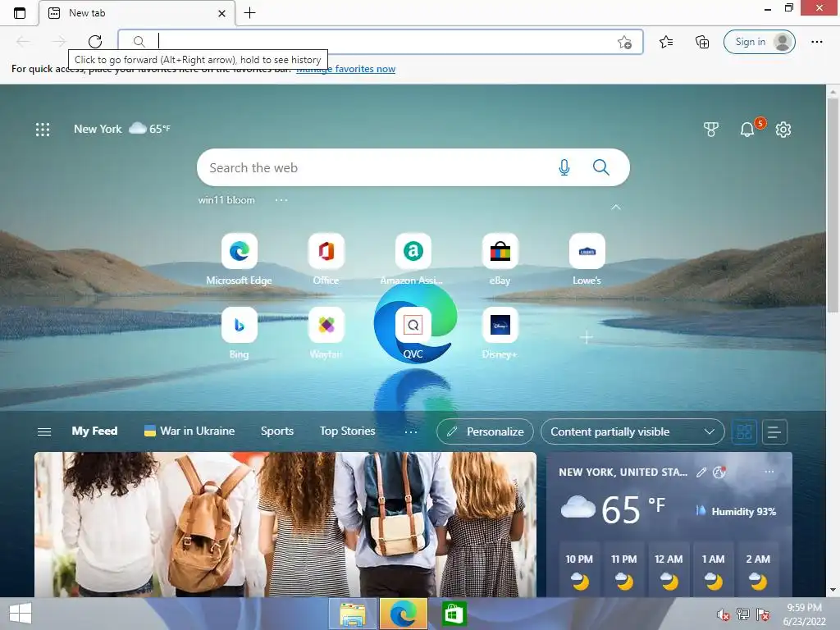Open notifications bell icon
This screenshot has height=630, width=840.
[746, 129]
